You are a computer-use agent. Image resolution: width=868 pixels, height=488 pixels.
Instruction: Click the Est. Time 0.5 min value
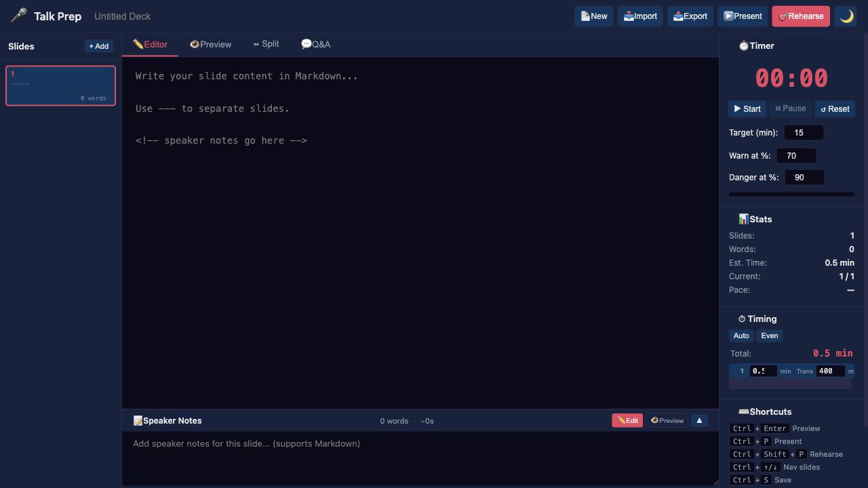pos(840,262)
